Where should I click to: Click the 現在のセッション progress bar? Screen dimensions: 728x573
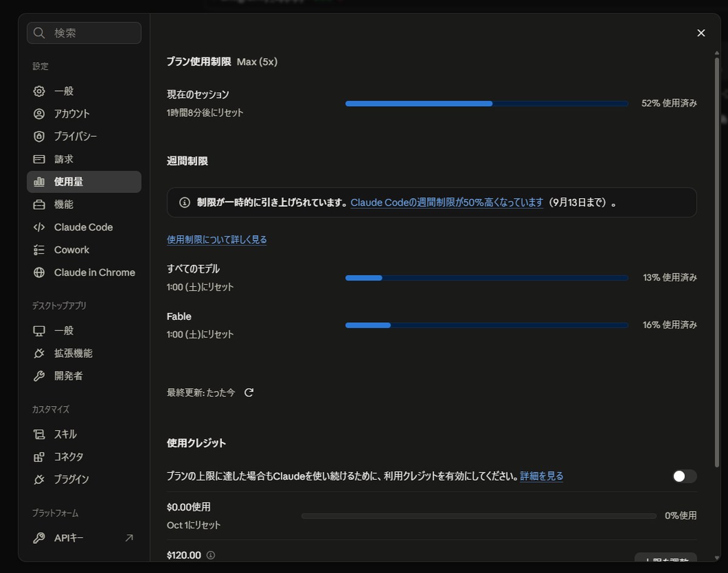[x=487, y=104]
